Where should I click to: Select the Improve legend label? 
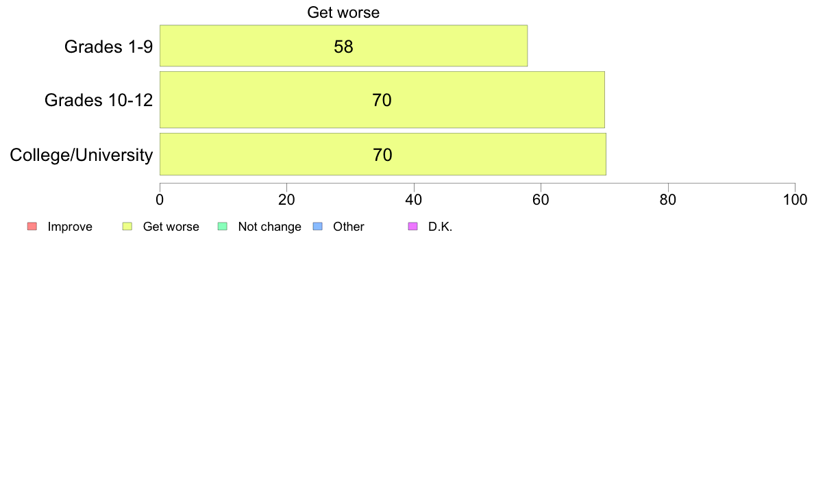click(70, 227)
